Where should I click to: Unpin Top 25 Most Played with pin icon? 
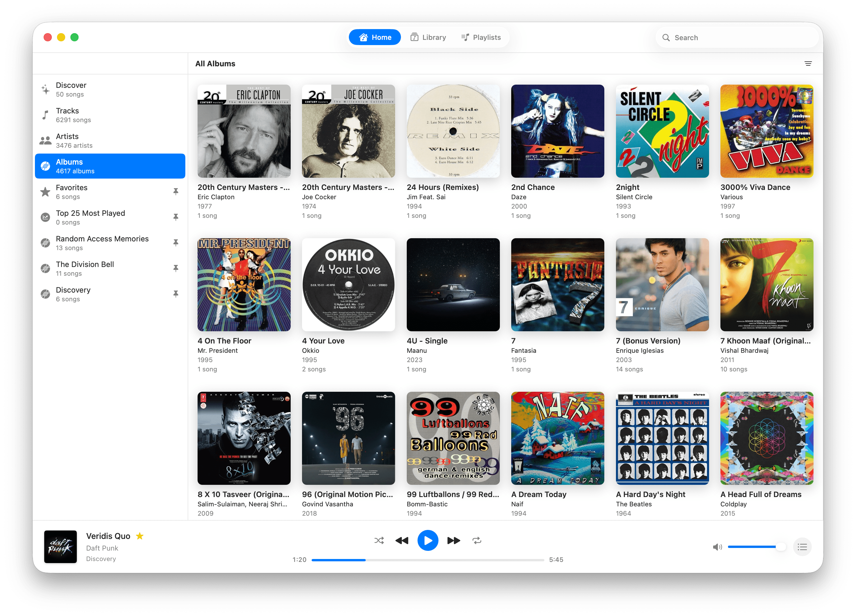(x=175, y=217)
